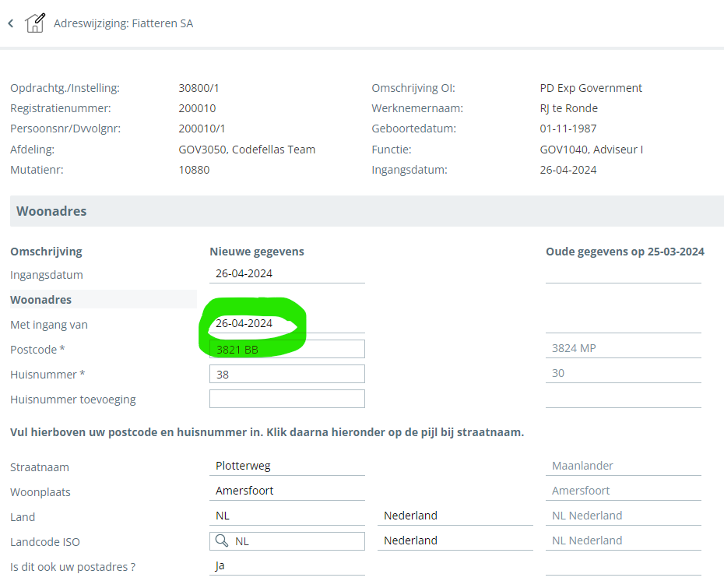
Task: Click the Woonplaats field with Amersfoort
Action: [286, 491]
